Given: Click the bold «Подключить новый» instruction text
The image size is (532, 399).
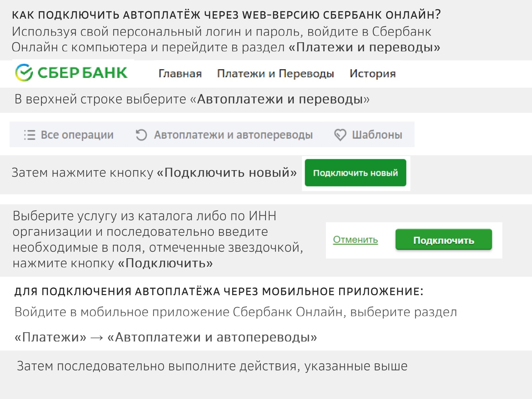Looking at the screenshot, I should point(227,173).
